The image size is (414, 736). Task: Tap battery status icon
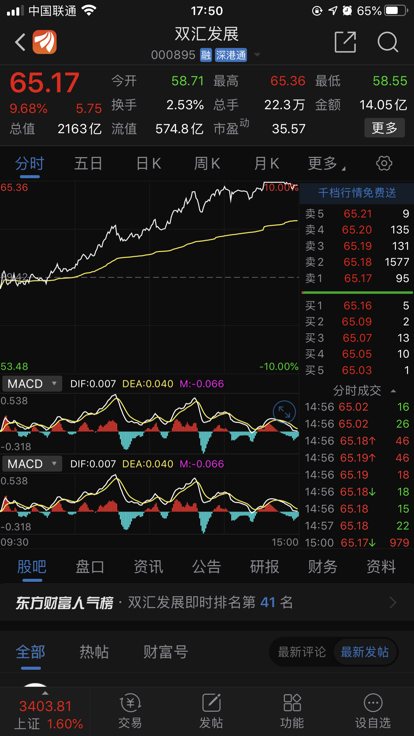pos(396,10)
